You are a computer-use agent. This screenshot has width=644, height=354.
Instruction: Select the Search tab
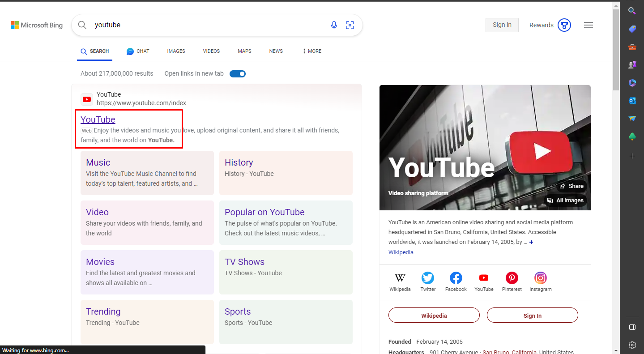point(95,51)
